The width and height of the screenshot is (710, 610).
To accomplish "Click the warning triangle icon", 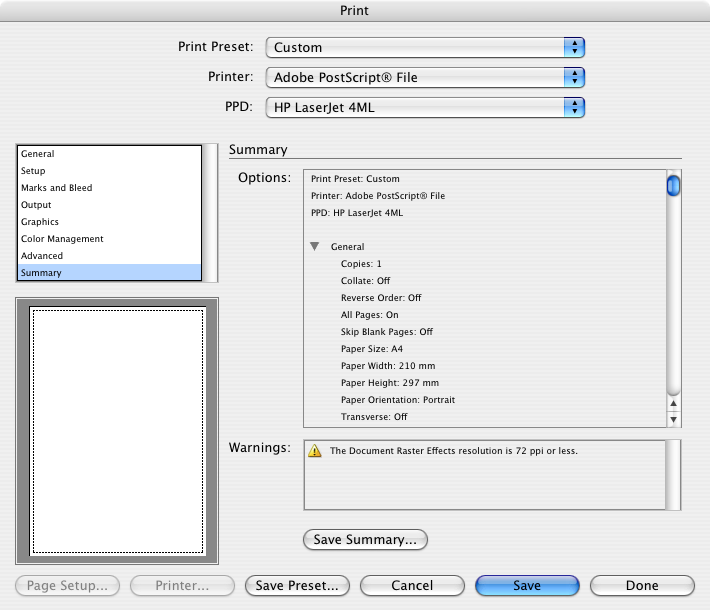I will point(315,451).
